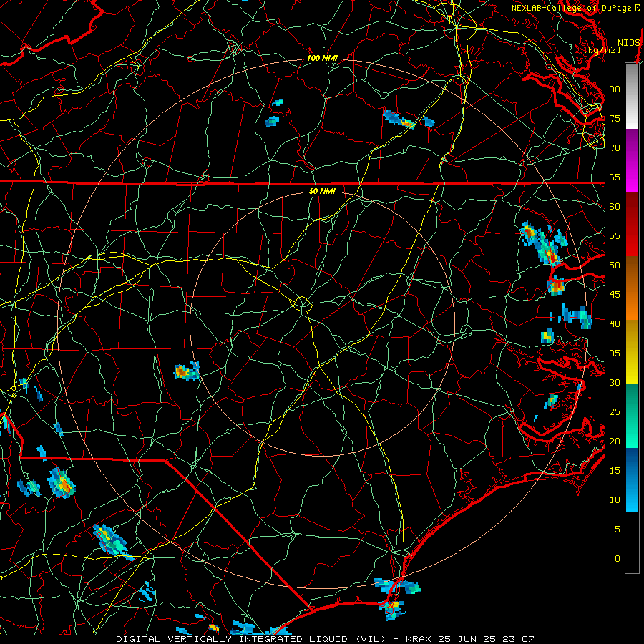Click the legend value 15

(615, 471)
